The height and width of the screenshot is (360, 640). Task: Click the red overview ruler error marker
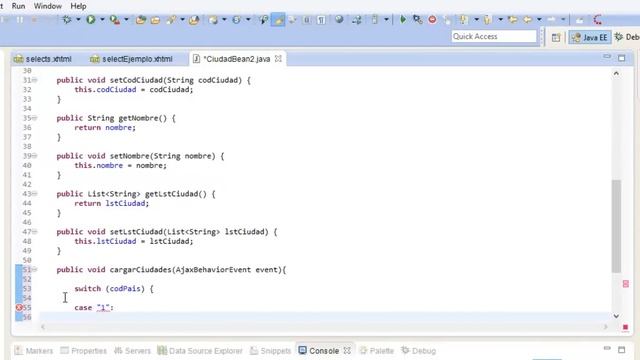[x=625, y=284]
